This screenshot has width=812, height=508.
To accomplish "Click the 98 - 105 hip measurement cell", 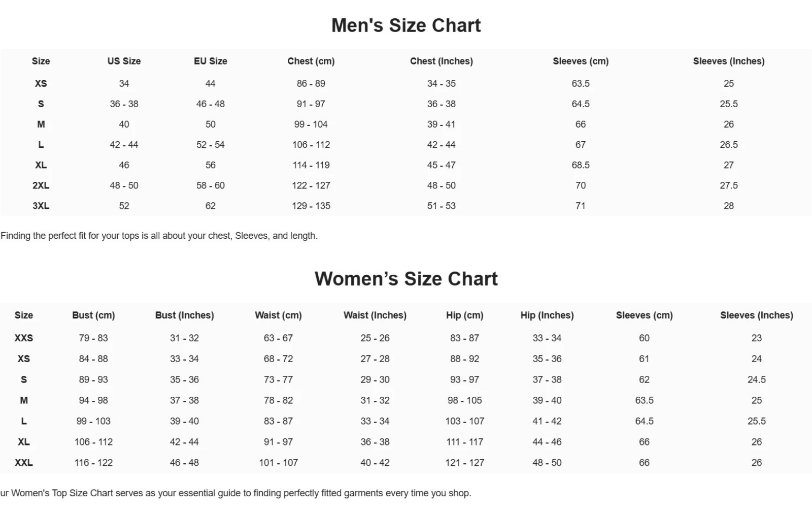I will (x=464, y=400).
